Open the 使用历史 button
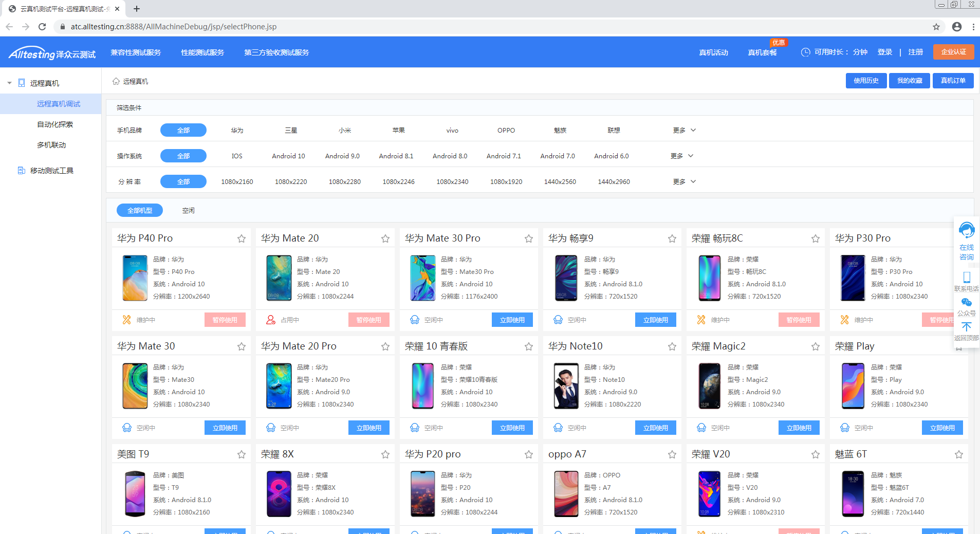Viewport: 980px width, 534px height. pyautogui.click(x=866, y=81)
